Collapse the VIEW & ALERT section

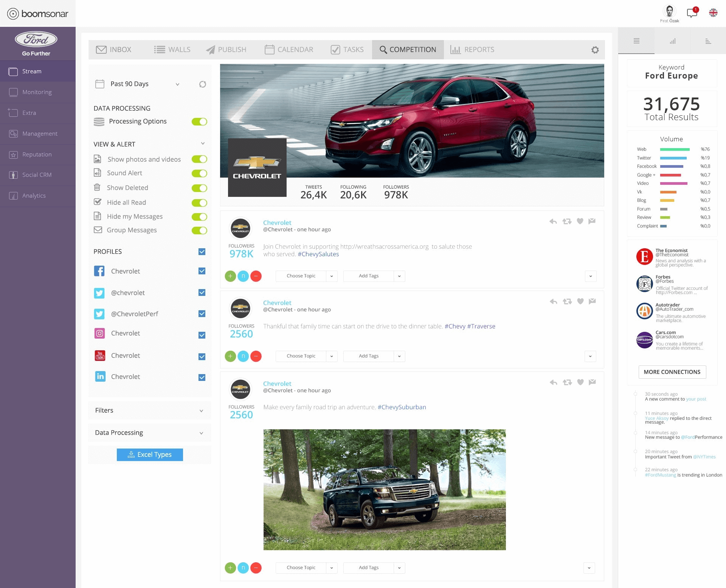pos(203,144)
